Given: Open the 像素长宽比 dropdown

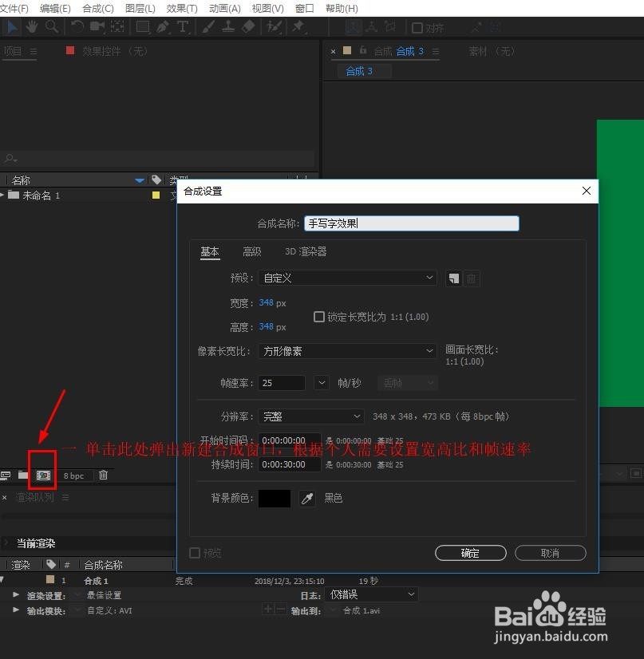Looking at the screenshot, I should [x=347, y=351].
